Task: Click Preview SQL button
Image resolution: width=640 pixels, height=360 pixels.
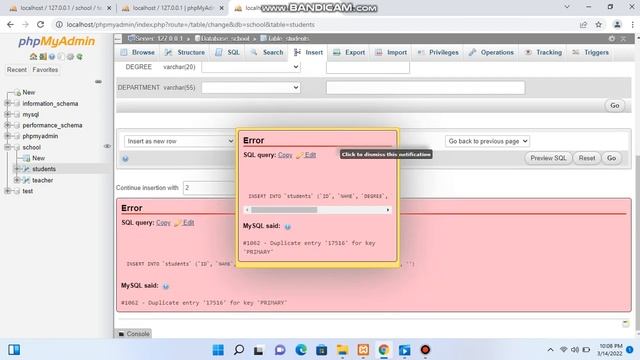Action: [x=548, y=158]
